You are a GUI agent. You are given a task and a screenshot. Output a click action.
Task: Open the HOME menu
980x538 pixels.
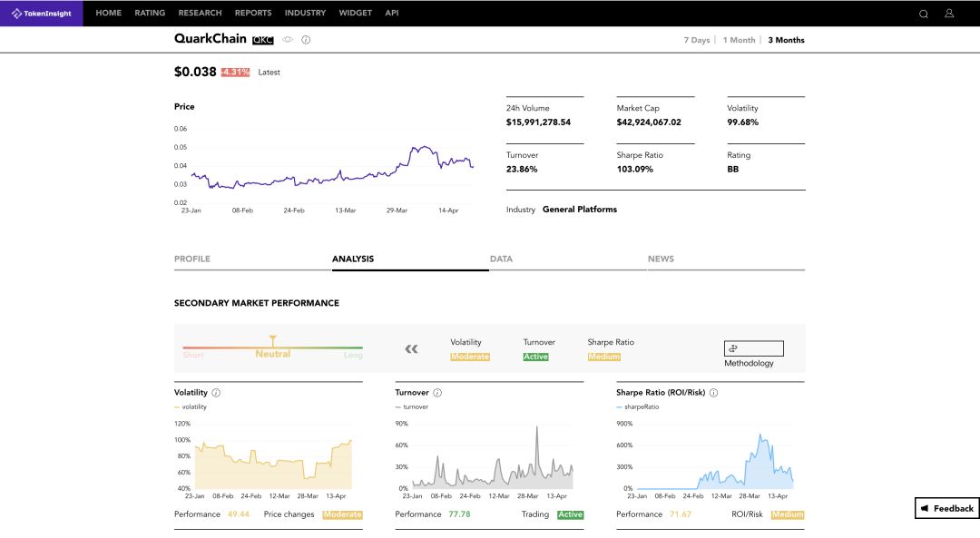point(109,13)
